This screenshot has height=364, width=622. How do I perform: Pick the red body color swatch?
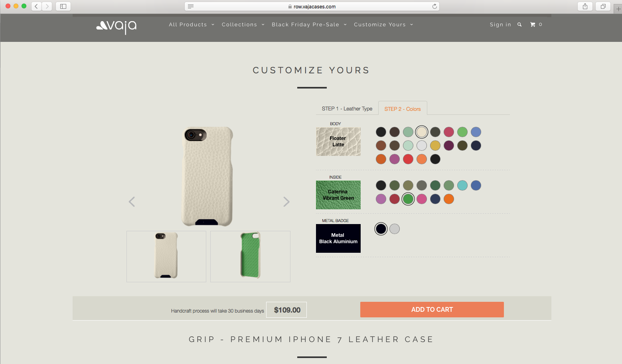pyautogui.click(x=408, y=159)
